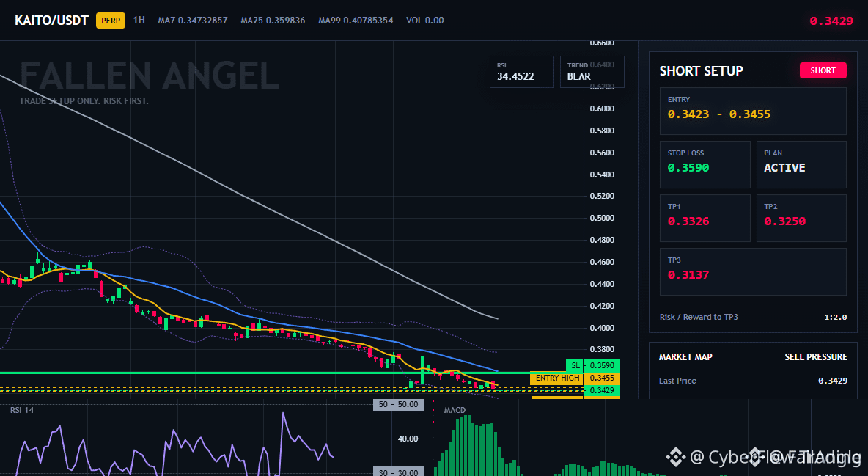Screen dimensions: 868x476
Task: Click the 1:2.0 risk reward ratio
Action: tap(835, 317)
